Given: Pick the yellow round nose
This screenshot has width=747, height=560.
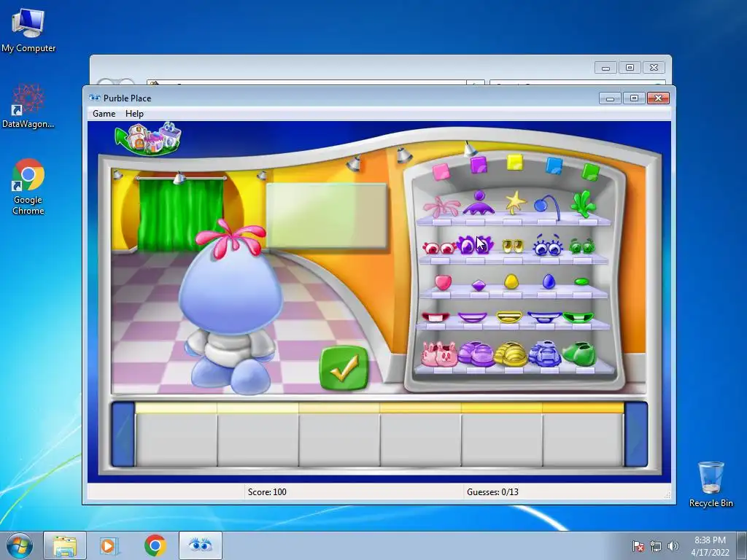Looking at the screenshot, I should pyautogui.click(x=511, y=281).
